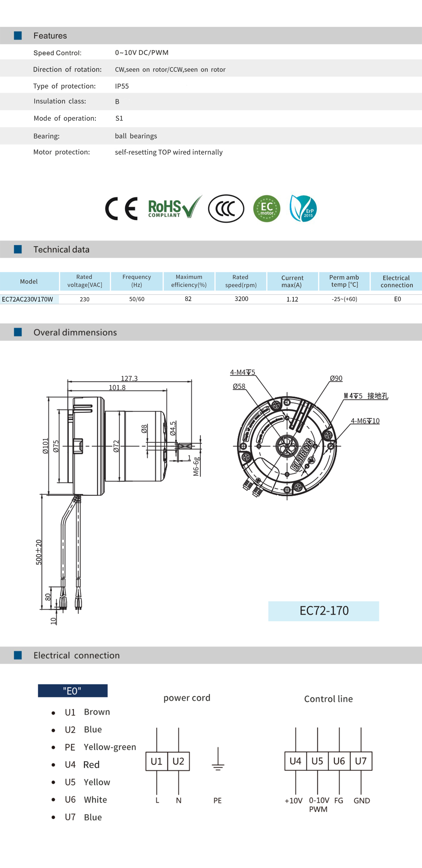
Task: Click the Rated speed(rpm) column header
Action: point(241,281)
